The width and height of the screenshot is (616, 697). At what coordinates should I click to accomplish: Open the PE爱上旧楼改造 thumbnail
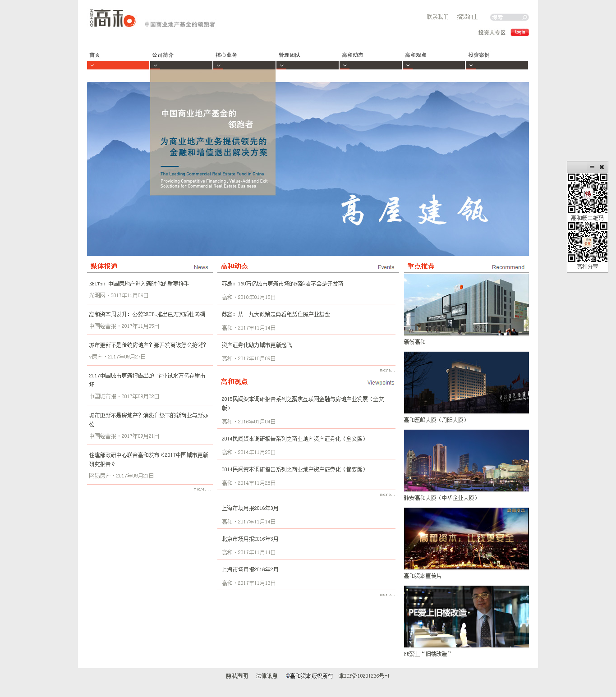466,617
